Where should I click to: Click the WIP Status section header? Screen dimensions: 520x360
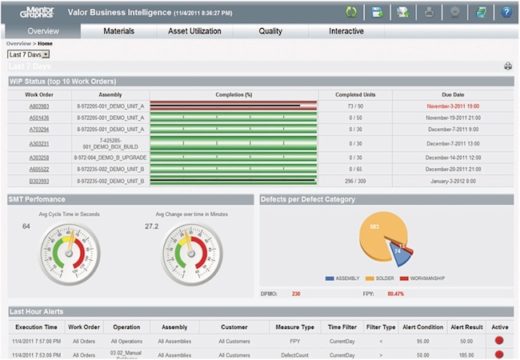click(x=261, y=81)
